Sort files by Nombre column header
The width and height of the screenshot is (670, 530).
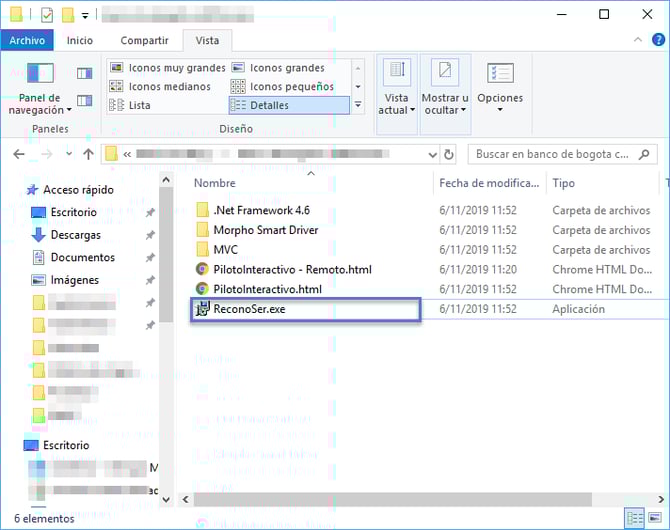(x=214, y=183)
